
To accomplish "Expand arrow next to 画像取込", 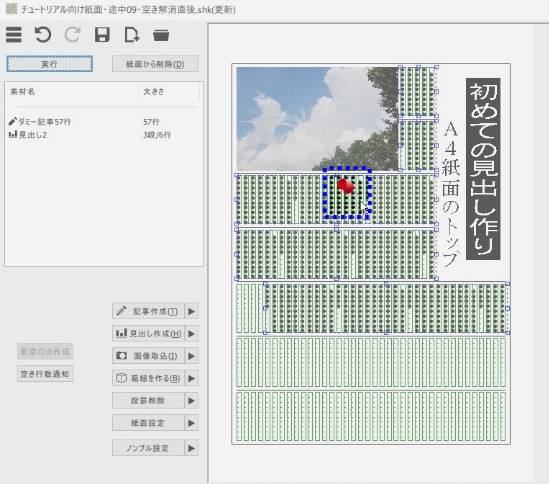I will pos(192,356).
